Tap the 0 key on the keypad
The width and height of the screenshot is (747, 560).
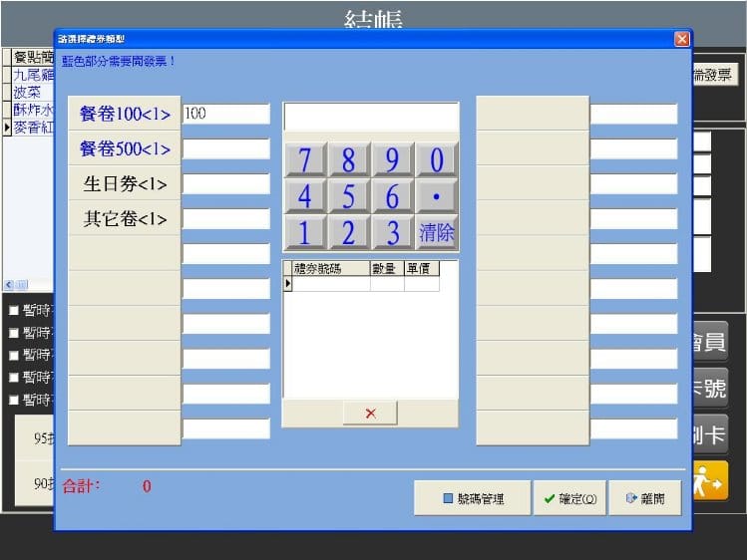(437, 159)
